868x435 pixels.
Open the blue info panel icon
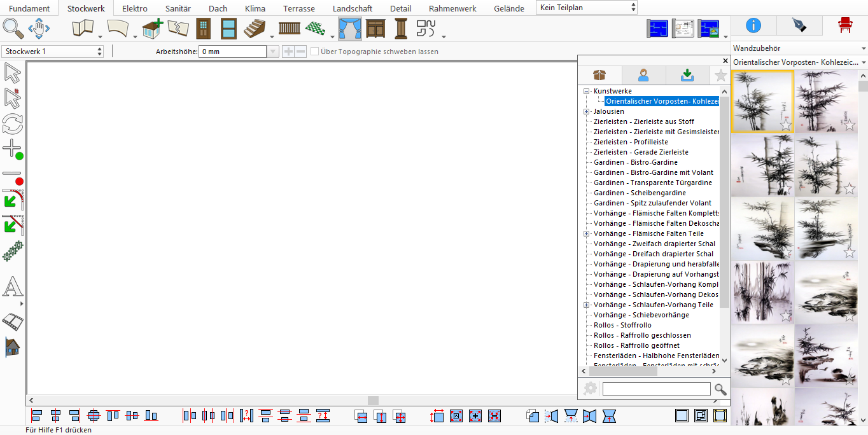pos(753,25)
